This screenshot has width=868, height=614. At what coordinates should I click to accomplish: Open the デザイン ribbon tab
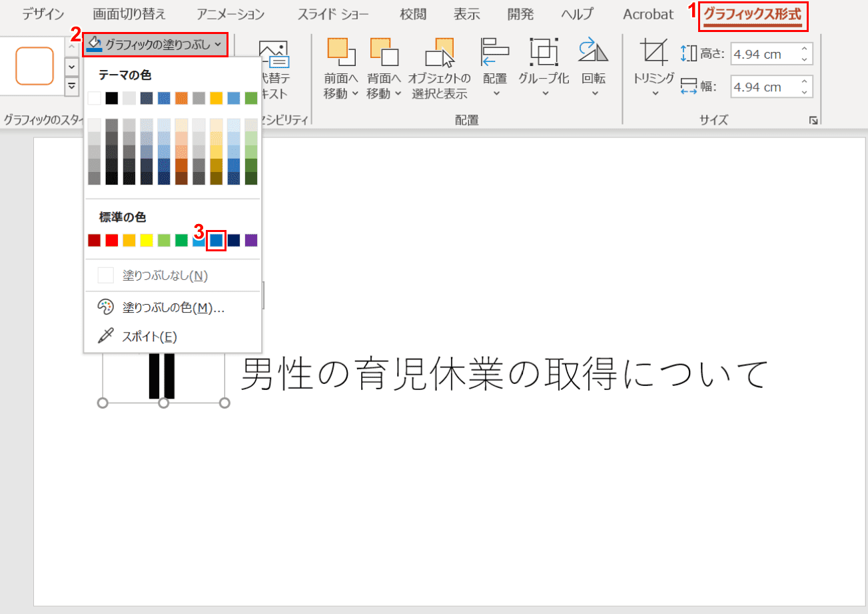click(x=43, y=14)
